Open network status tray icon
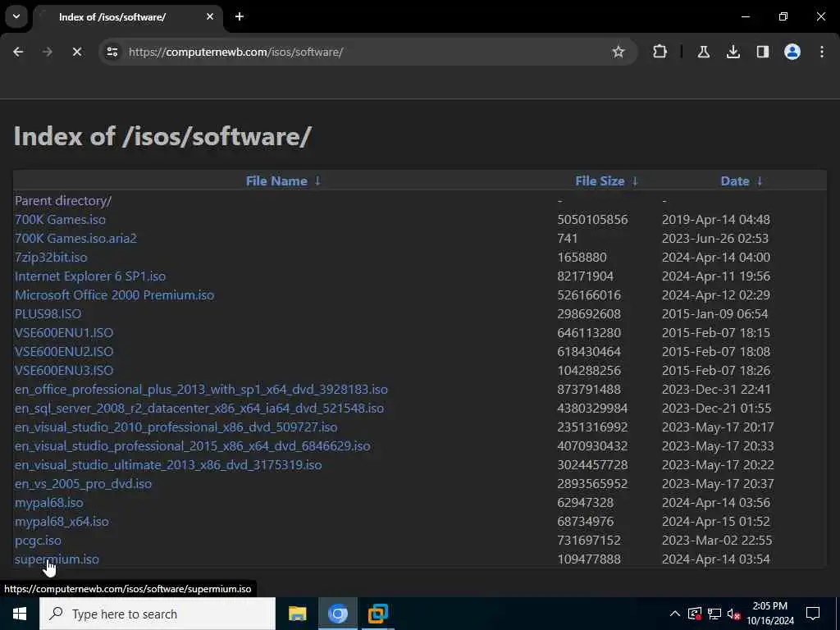The width and height of the screenshot is (840, 630). (714, 614)
